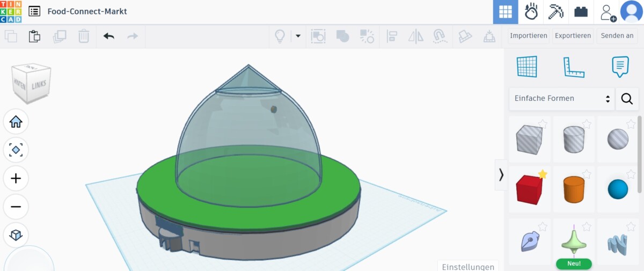The height and width of the screenshot is (271, 644).
Task: Copy selection using the copy icon
Action: (x=11, y=36)
